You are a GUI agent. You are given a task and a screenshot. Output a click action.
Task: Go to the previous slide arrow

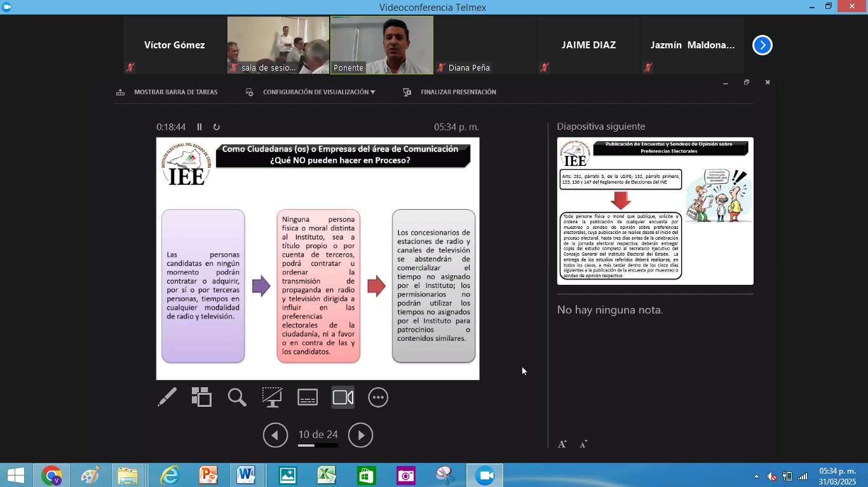[275, 436]
